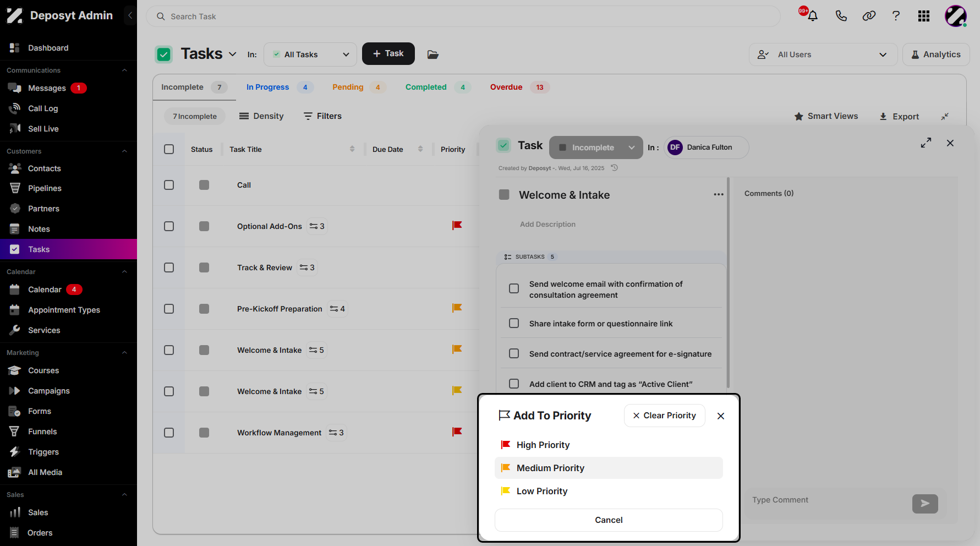Image resolution: width=980 pixels, height=546 pixels.
Task: Collapse the sidebar with the chevron
Action: coord(130,15)
